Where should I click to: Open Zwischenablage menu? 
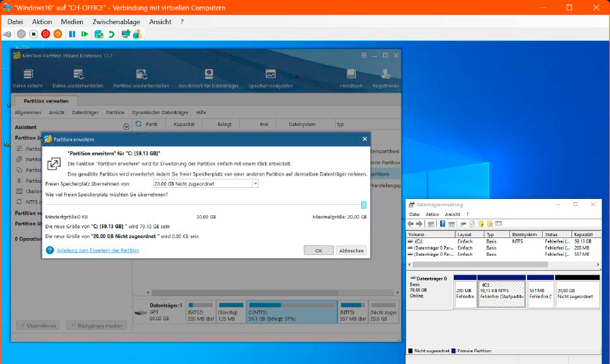coord(116,22)
